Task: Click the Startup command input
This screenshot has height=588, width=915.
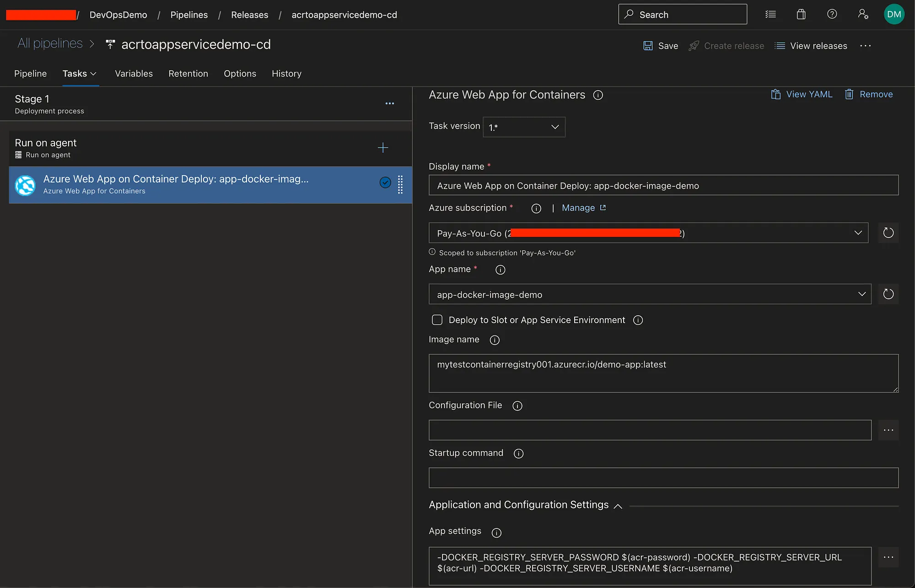Action: [663, 478]
